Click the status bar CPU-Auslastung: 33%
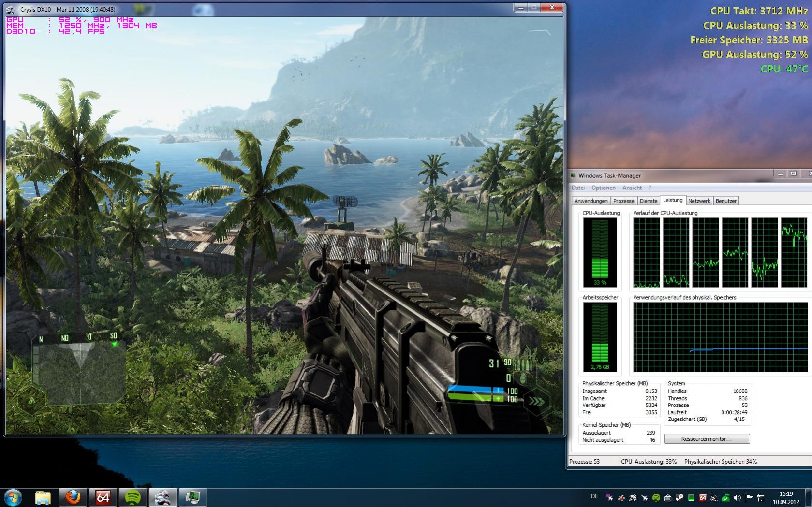 [x=649, y=462]
